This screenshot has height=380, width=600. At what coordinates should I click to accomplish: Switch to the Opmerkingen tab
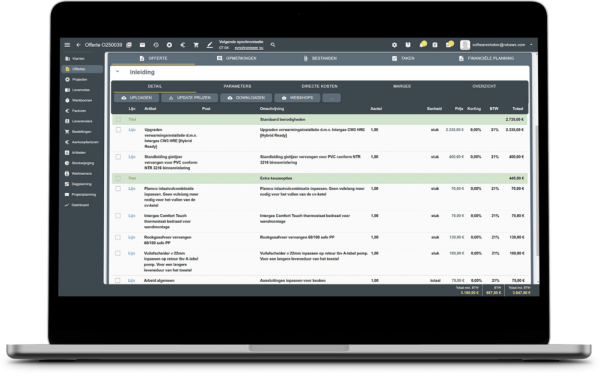pos(236,59)
